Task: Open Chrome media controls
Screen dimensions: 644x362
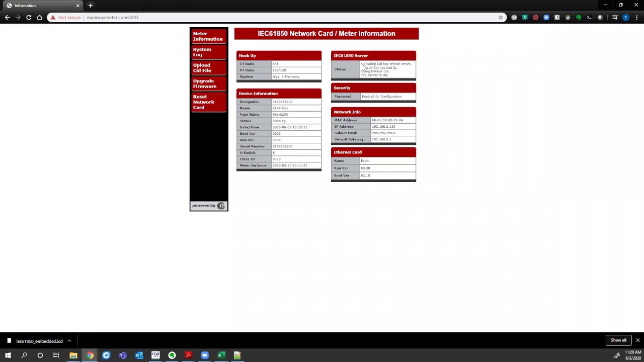Action: tap(615, 18)
